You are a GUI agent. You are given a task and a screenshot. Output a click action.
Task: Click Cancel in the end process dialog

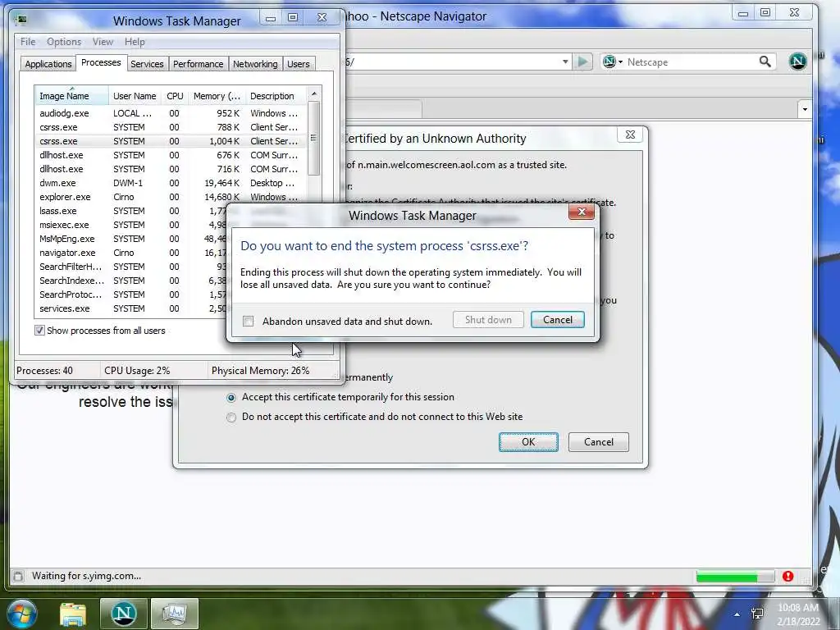click(x=557, y=320)
